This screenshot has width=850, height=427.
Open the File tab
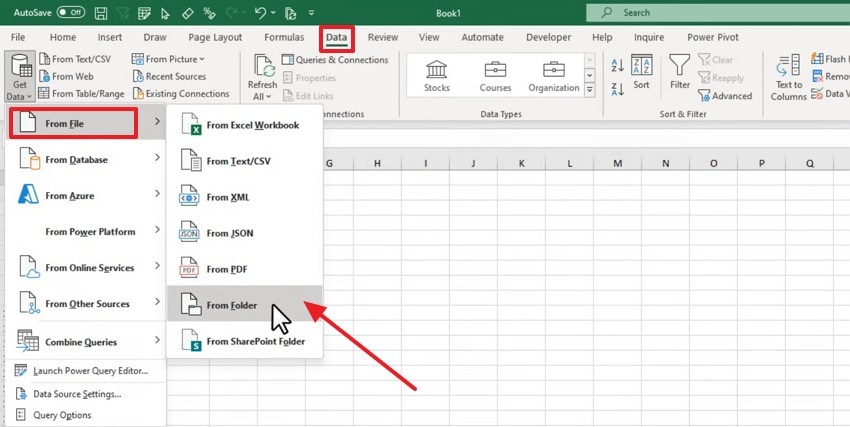tap(18, 37)
